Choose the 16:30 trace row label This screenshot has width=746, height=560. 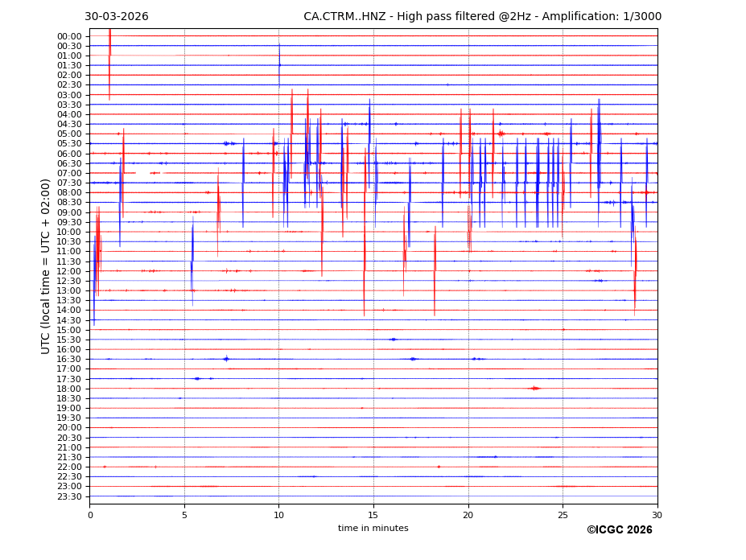click(x=69, y=360)
